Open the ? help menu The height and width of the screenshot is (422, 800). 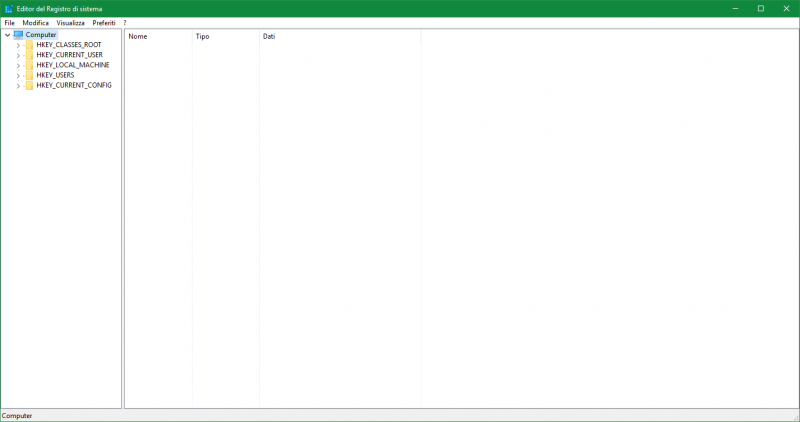(x=124, y=23)
